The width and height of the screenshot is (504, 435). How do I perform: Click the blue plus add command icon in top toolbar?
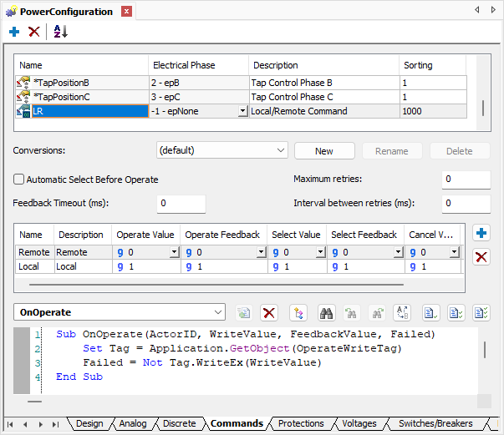[x=14, y=32]
